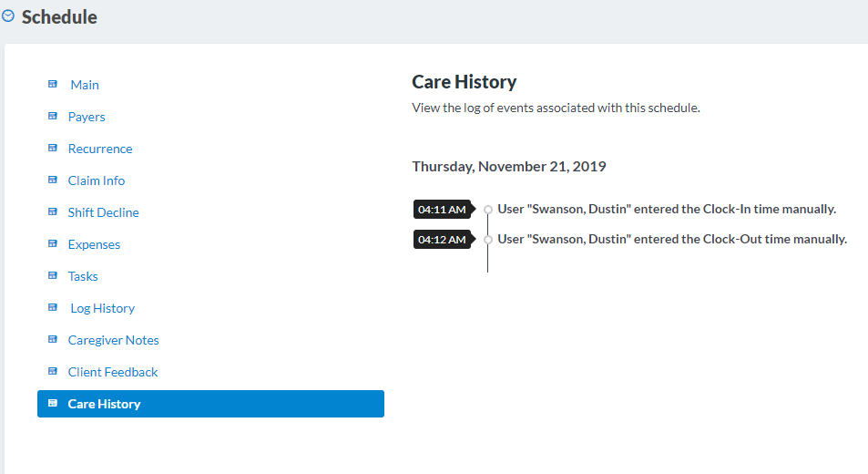Click the icon next to Main
868x474 pixels.
[53, 85]
